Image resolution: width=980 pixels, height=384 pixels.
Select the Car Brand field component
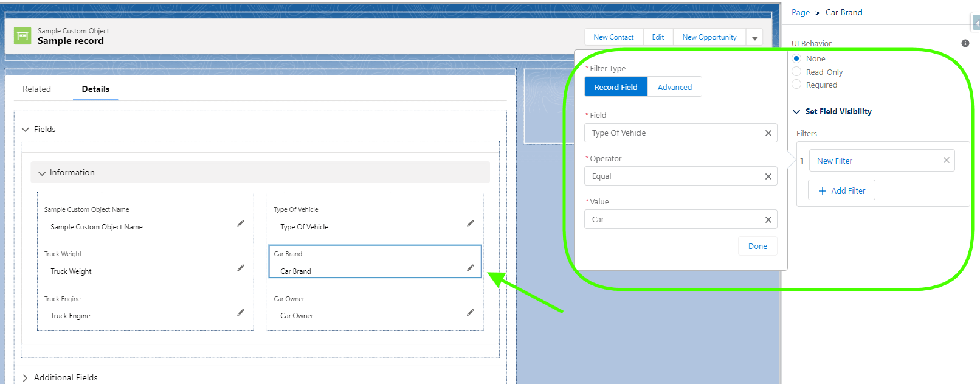[375, 262]
